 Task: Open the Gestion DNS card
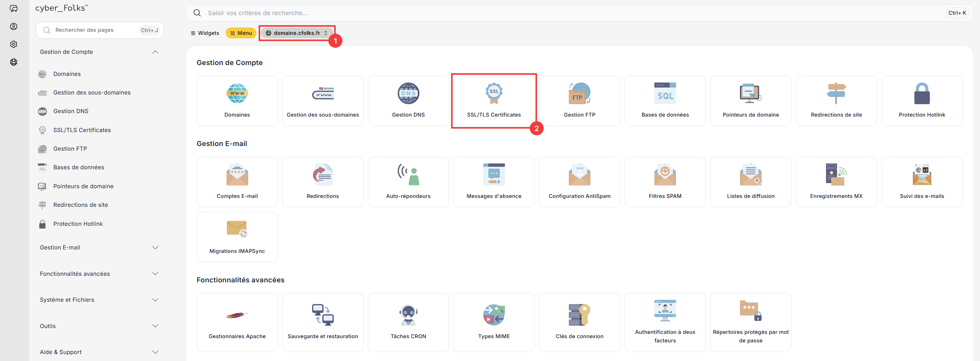pos(408,101)
